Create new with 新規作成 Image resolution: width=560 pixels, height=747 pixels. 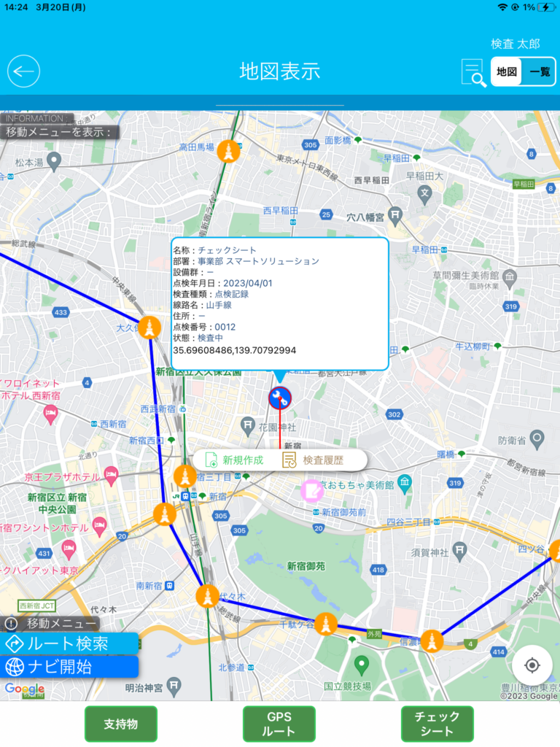pos(234,460)
